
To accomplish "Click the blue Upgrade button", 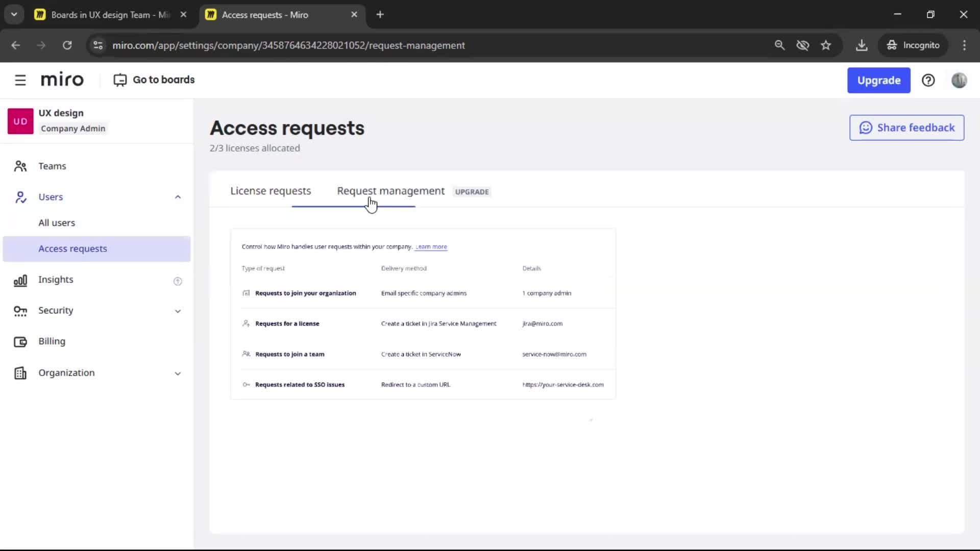I will (x=878, y=80).
